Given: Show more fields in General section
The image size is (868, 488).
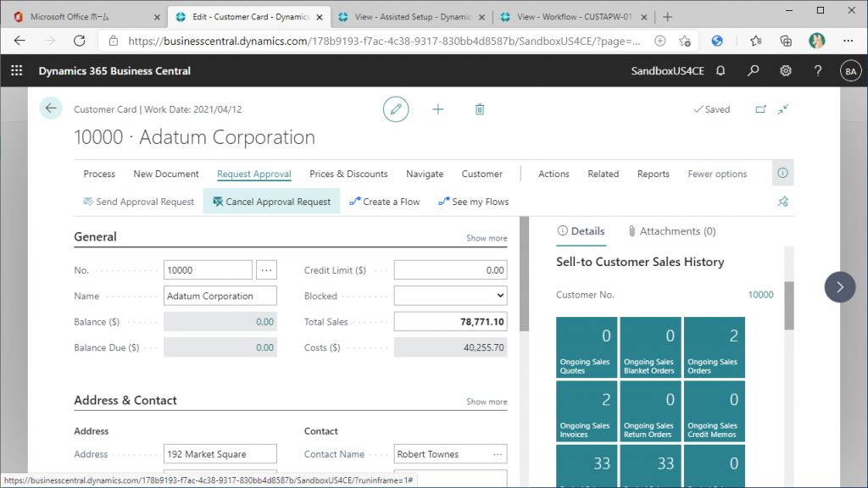Looking at the screenshot, I should click(x=487, y=238).
